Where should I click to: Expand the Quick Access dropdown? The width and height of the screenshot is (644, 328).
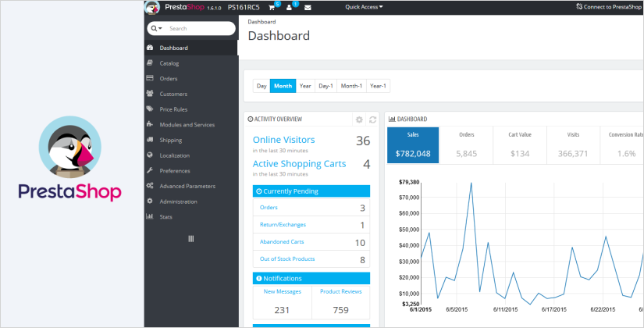[x=364, y=7]
